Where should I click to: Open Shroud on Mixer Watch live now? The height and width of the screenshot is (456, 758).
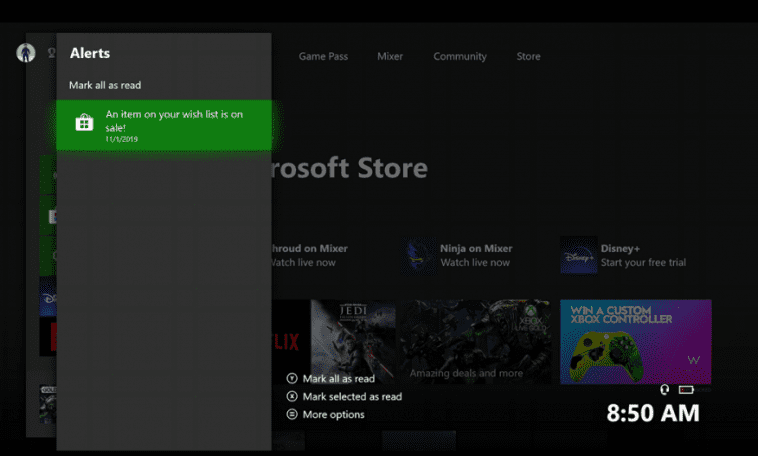pyautogui.click(x=309, y=255)
